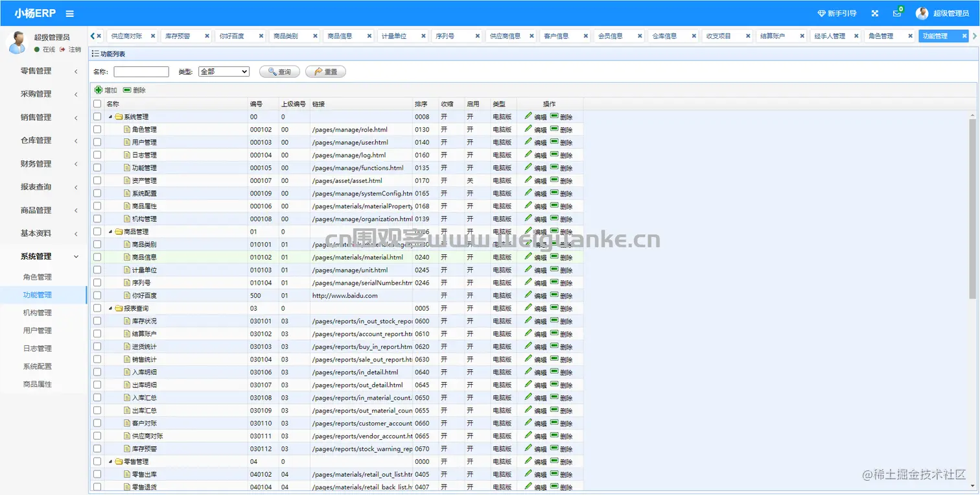Toggle fullscreen with the expand icon
The height and width of the screenshot is (495, 980).
coord(875,14)
